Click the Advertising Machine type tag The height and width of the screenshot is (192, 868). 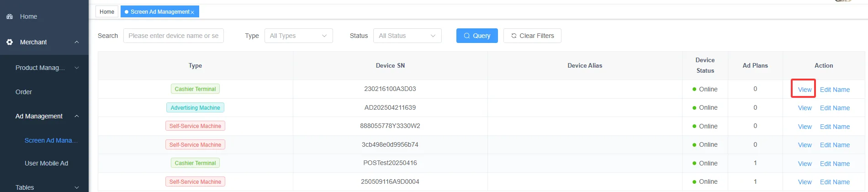click(x=195, y=107)
